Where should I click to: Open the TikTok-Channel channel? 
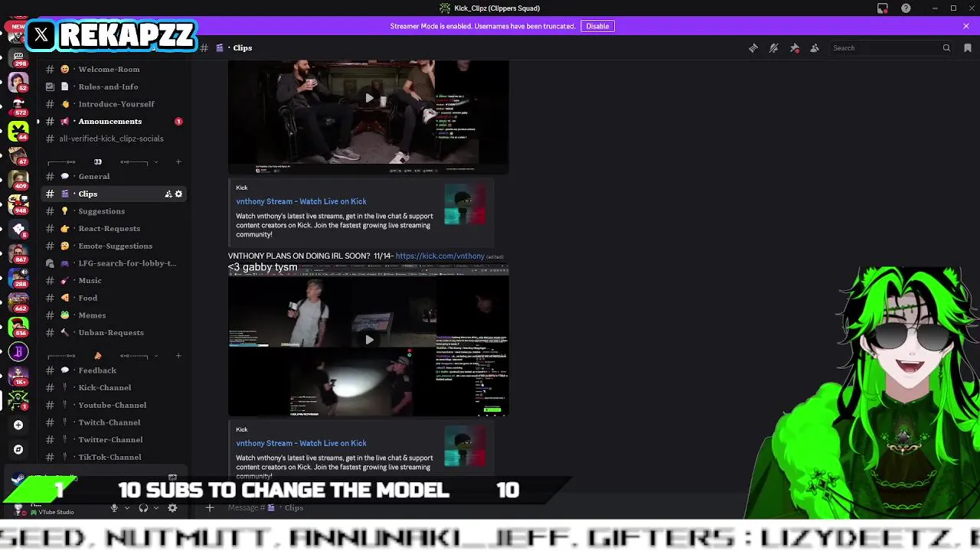coord(113,457)
